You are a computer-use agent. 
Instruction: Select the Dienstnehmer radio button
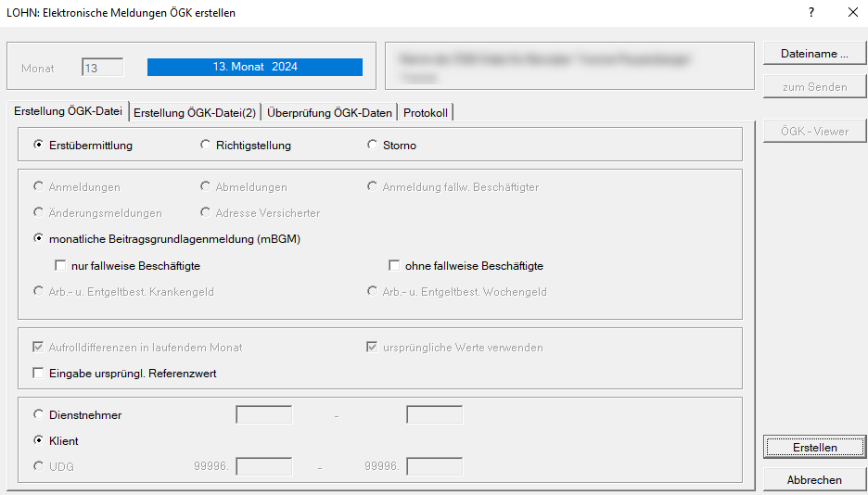(x=39, y=415)
